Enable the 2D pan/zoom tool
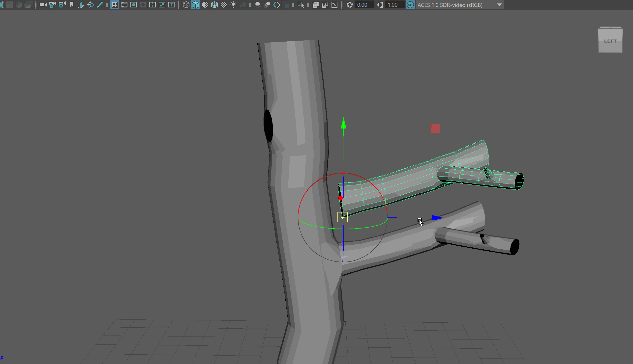Image resolution: width=633 pixels, height=364 pixels. coord(90,5)
